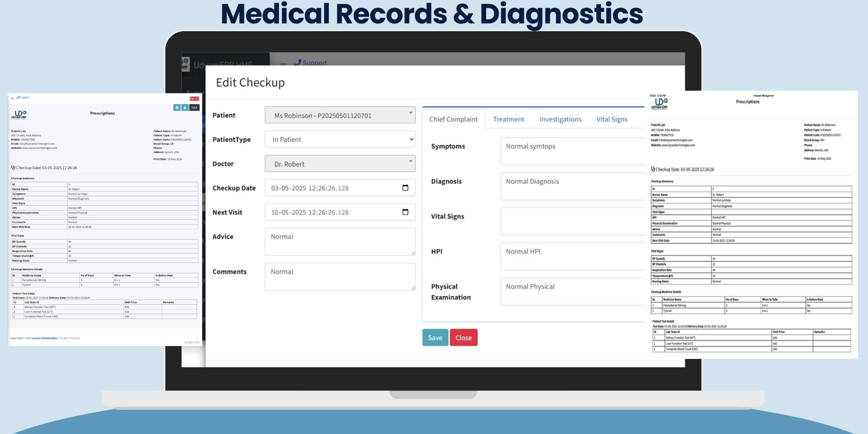Click the phone Support link in left panel
Image resolution: width=868 pixels, height=434 pixels.
click(23, 98)
